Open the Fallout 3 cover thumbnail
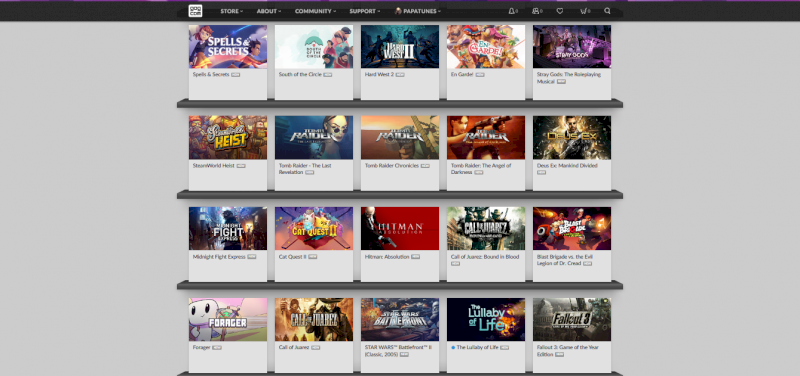The image size is (800, 376). click(572, 319)
